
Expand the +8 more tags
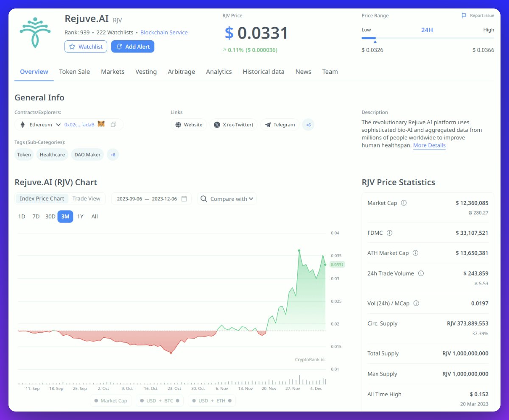[x=113, y=155]
